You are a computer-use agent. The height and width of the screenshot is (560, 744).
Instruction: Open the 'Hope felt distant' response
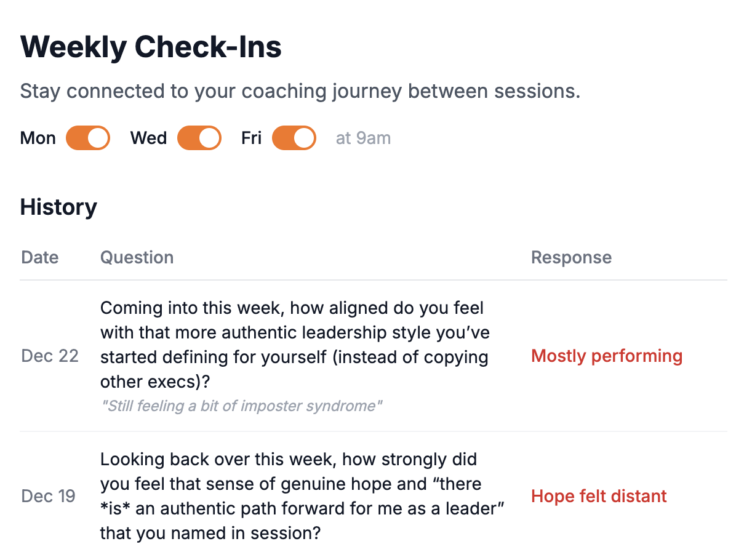click(599, 496)
